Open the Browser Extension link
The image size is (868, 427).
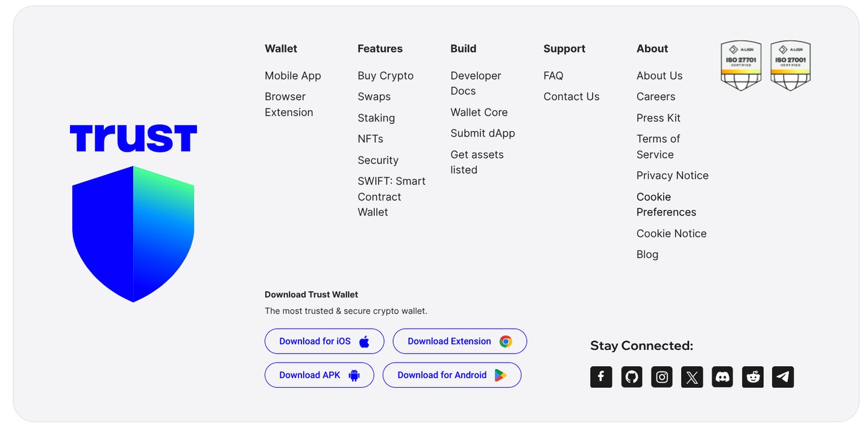[289, 104]
